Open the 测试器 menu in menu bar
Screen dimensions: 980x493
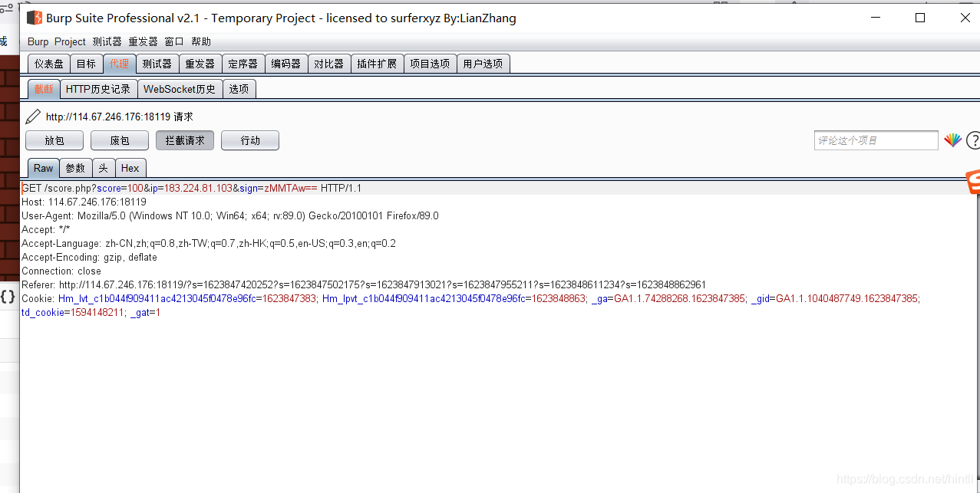coord(107,41)
